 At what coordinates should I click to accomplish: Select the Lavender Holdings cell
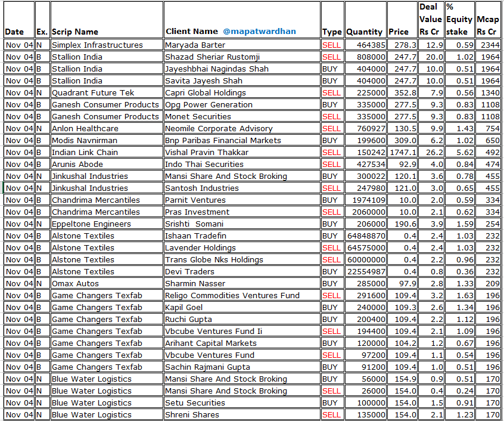[242, 247]
